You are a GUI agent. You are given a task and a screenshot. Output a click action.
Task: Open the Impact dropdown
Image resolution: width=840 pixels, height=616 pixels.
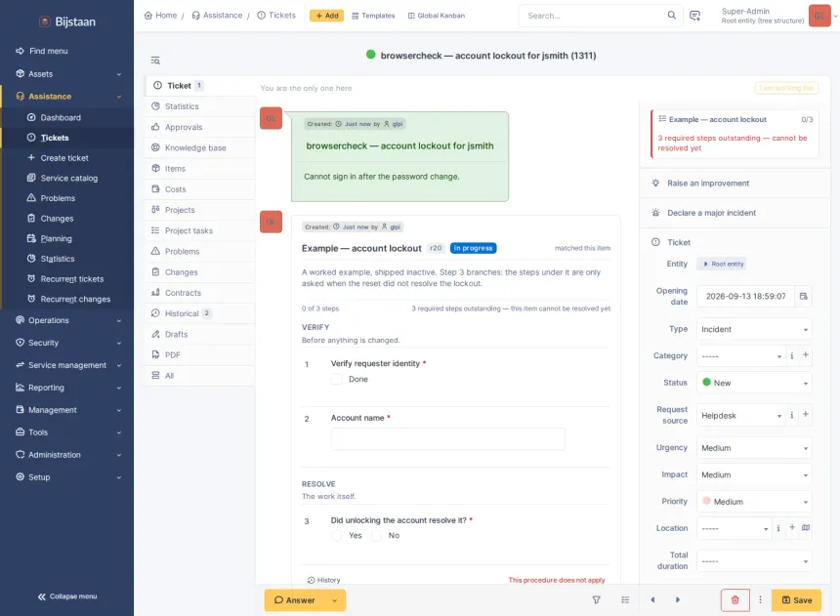[x=754, y=474]
